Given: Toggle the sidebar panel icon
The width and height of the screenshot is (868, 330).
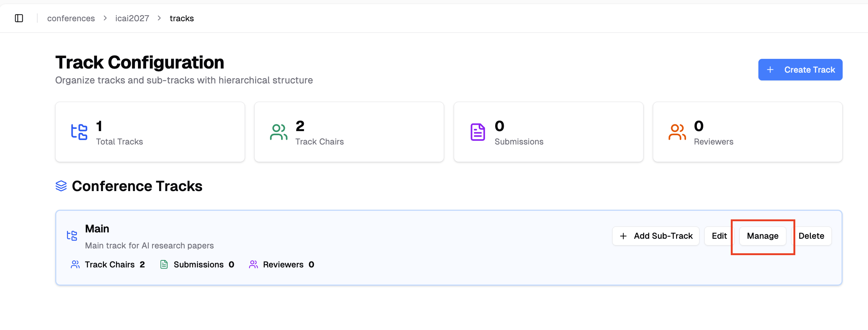Looking at the screenshot, I should (x=19, y=18).
